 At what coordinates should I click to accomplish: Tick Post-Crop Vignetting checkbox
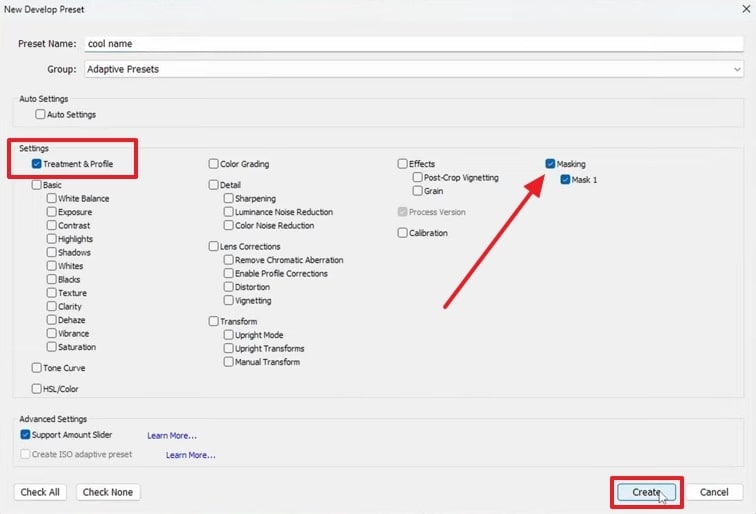[418, 177]
